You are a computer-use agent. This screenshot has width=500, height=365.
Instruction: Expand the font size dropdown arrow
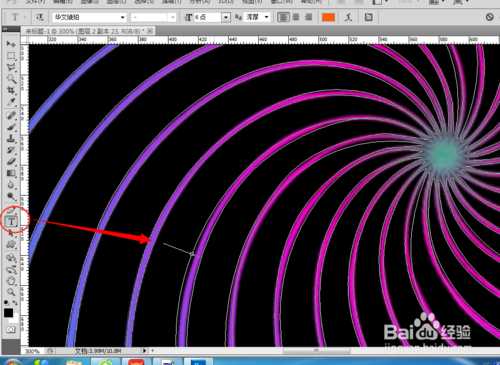[x=226, y=17]
